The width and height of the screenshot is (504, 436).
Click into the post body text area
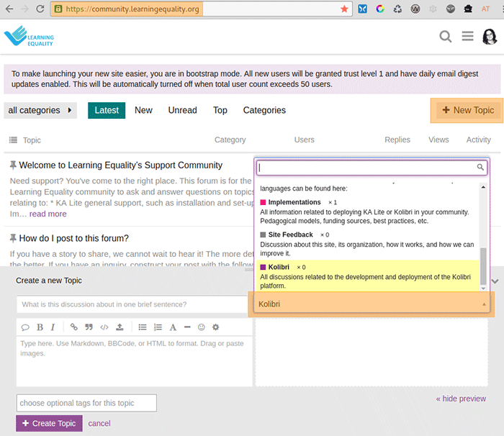click(135, 360)
